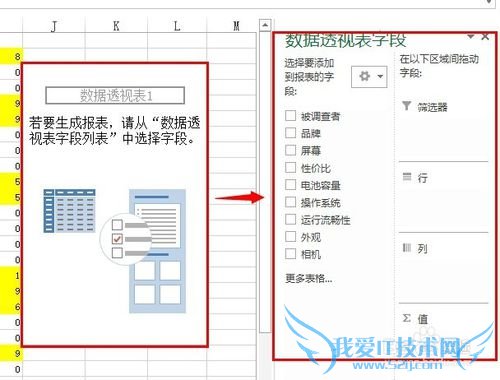Click the 数据透视表1 placeholder box
Viewport: 500px width, 380px height.
pyautogui.click(x=115, y=96)
